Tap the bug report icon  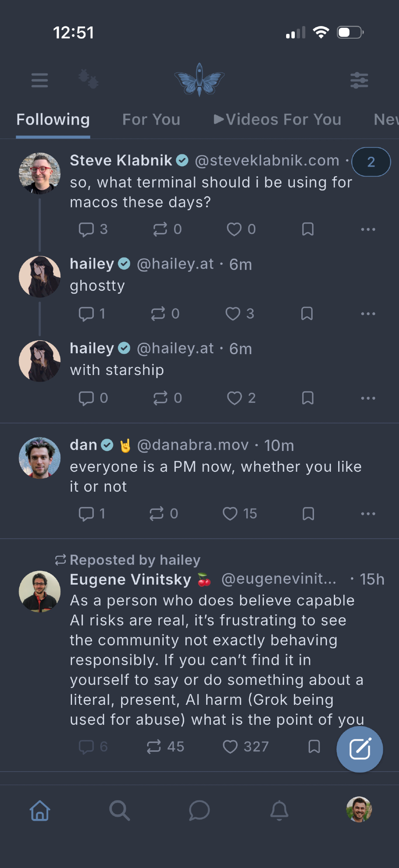89,79
